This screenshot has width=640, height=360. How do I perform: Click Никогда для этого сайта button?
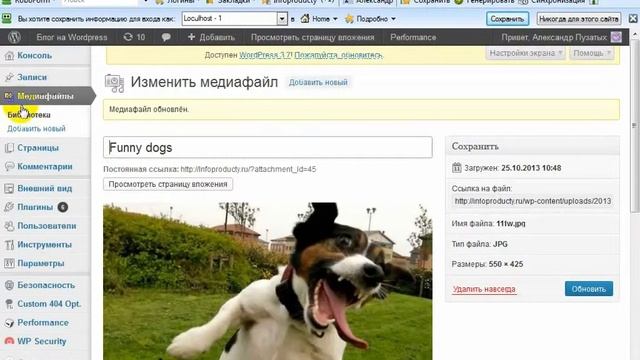[578, 19]
